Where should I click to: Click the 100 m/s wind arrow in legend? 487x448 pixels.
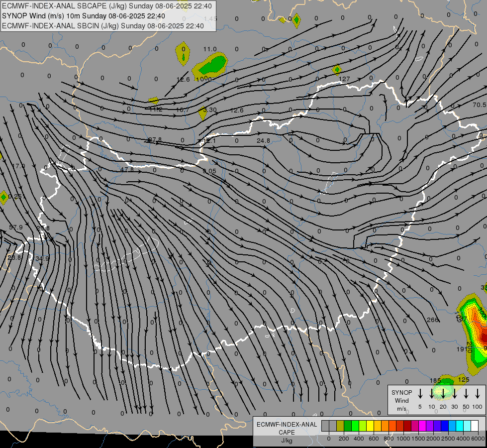[x=478, y=394]
